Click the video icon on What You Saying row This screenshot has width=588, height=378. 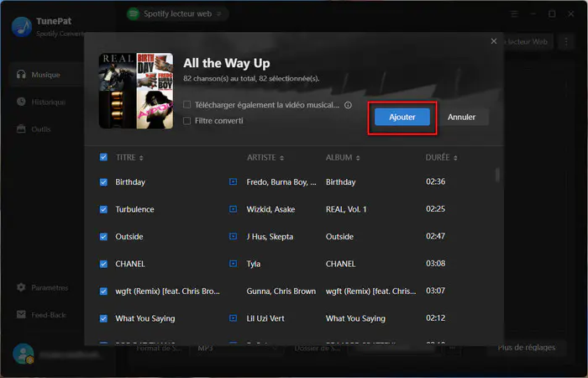point(233,318)
